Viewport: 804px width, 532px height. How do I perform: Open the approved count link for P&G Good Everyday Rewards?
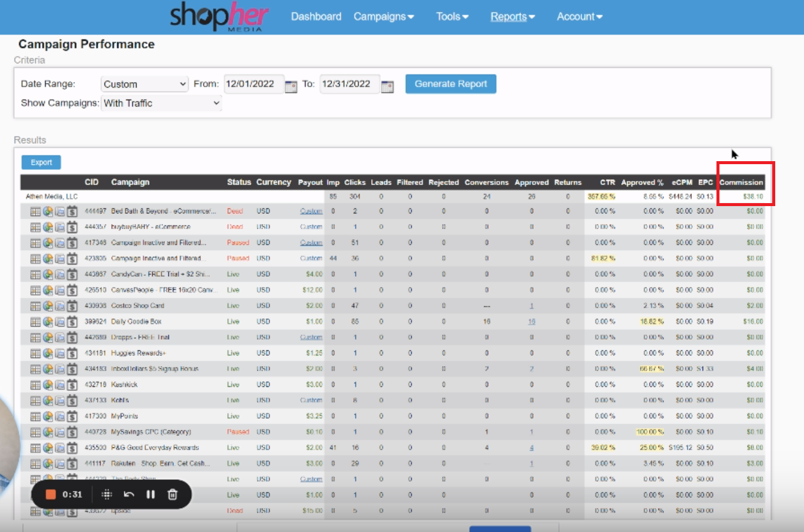[x=531, y=448]
